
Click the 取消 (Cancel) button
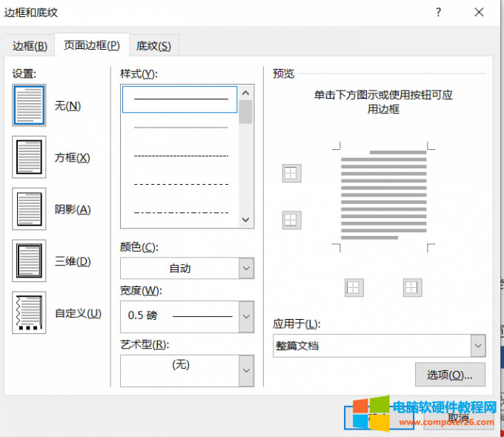coord(458,418)
